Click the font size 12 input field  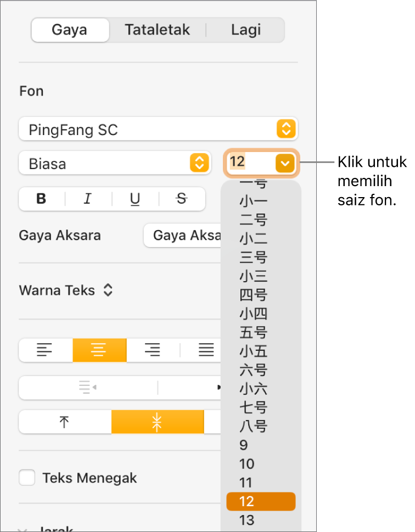pyautogui.click(x=251, y=162)
